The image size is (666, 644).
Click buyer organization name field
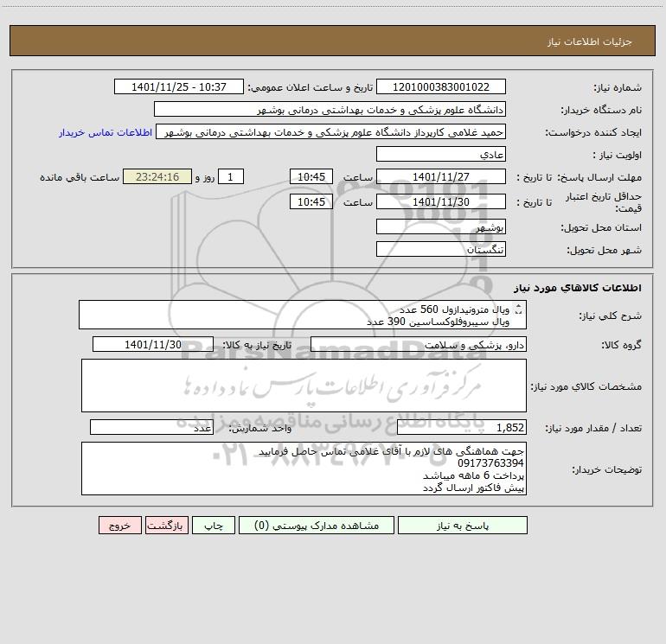pyautogui.click(x=330, y=109)
